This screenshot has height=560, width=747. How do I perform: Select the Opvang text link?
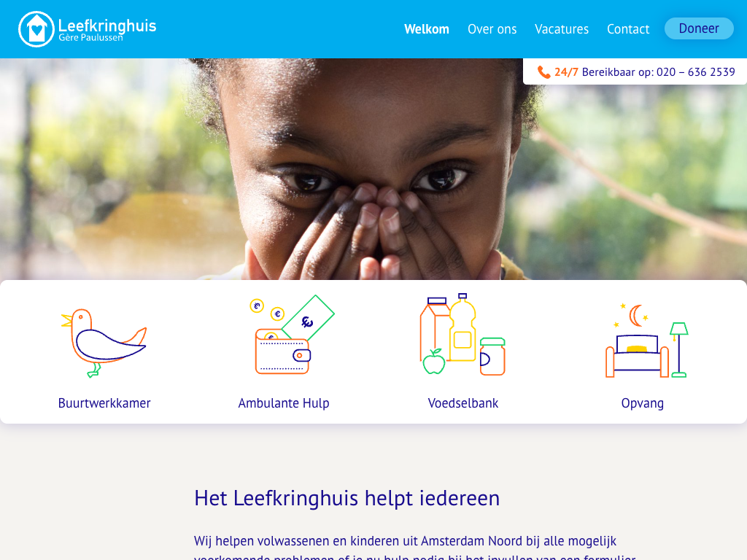click(642, 403)
